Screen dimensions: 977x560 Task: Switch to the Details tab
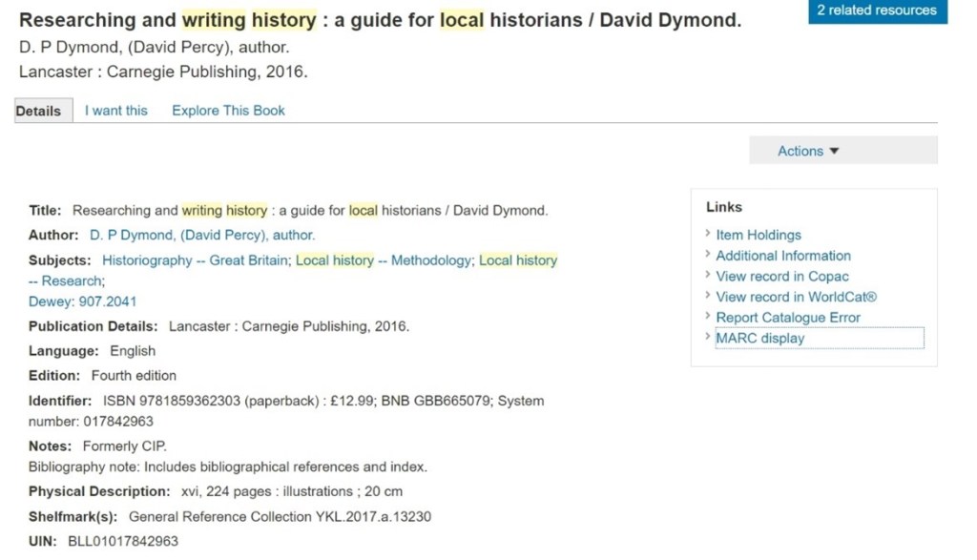(x=38, y=111)
